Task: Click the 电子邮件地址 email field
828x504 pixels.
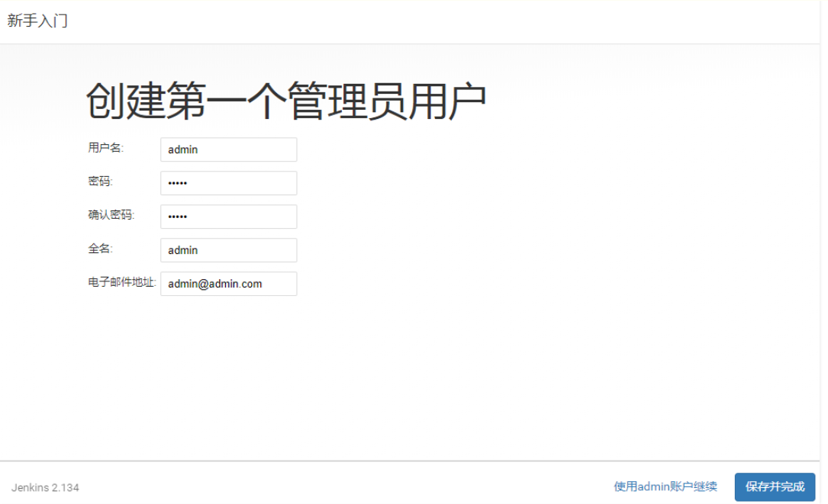Action: point(229,284)
